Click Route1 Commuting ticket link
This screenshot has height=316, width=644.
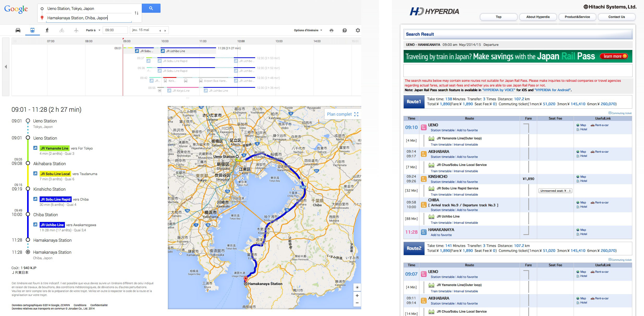[x=620, y=113]
